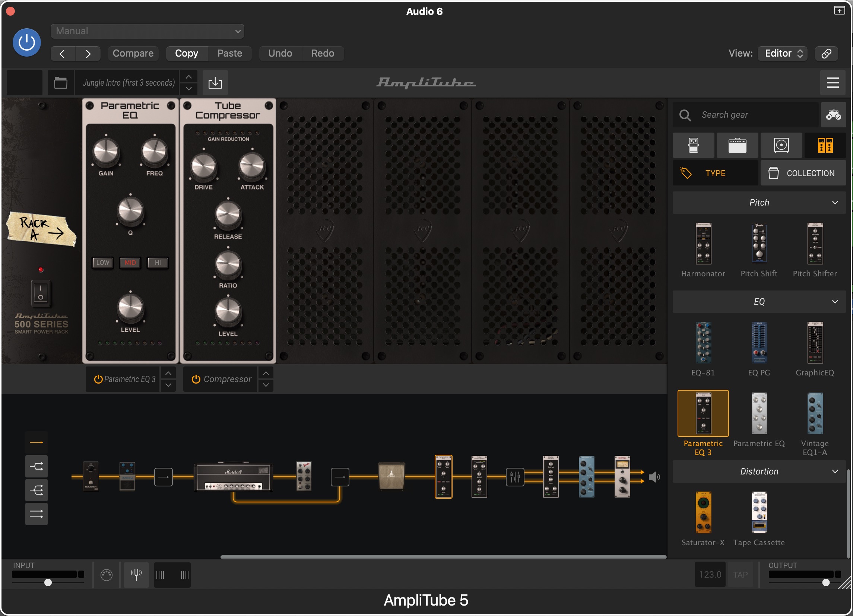Screen dimensions: 853x616
Task: Enable the LOW band on Parametric EQ
Action: click(103, 263)
